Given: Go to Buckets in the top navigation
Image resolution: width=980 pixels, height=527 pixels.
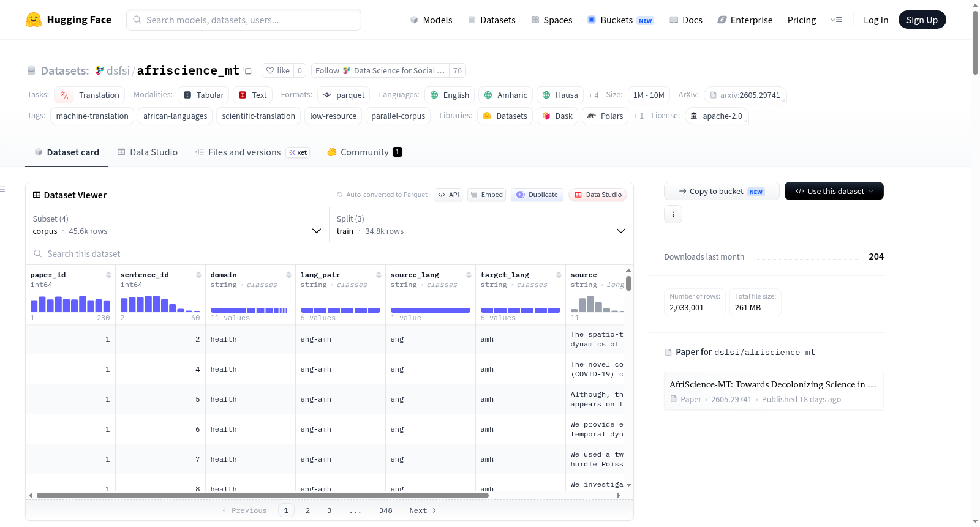Looking at the screenshot, I should click(x=620, y=20).
